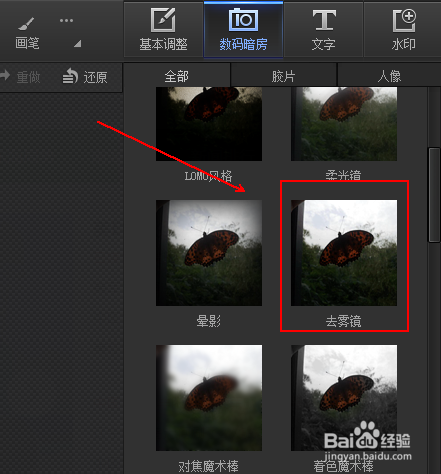The image size is (441, 474).
Task: Click the 还原 restore button
Action: point(85,77)
